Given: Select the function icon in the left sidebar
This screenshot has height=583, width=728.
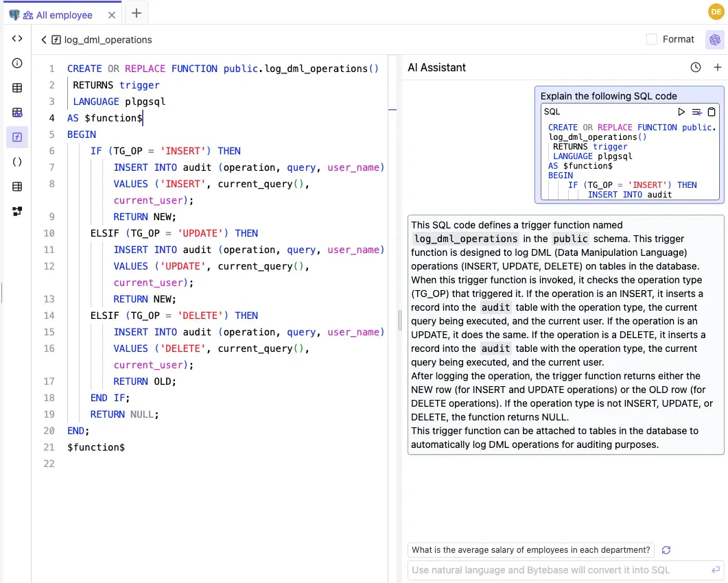Looking at the screenshot, I should tap(17, 136).
